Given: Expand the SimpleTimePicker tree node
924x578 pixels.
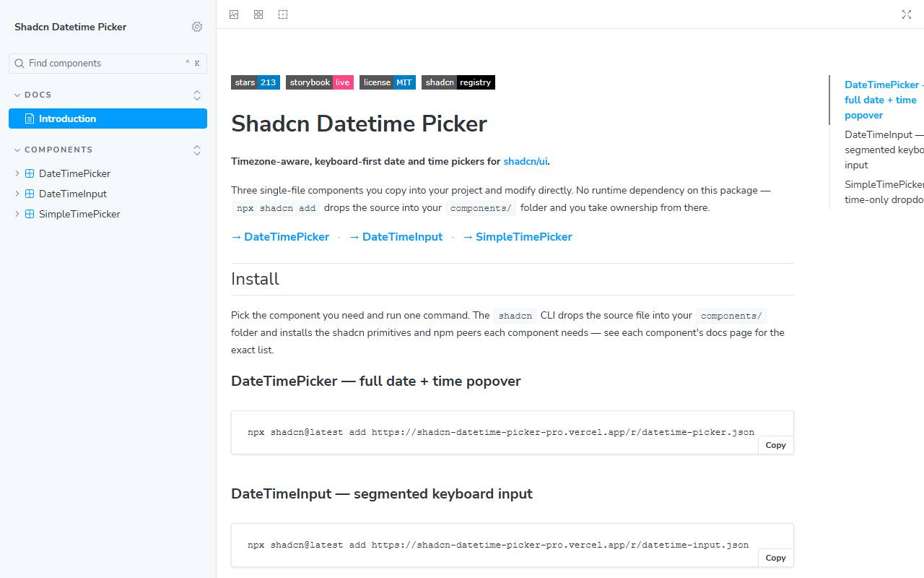Looking at the screenshot, I should (x=17, y=214).
